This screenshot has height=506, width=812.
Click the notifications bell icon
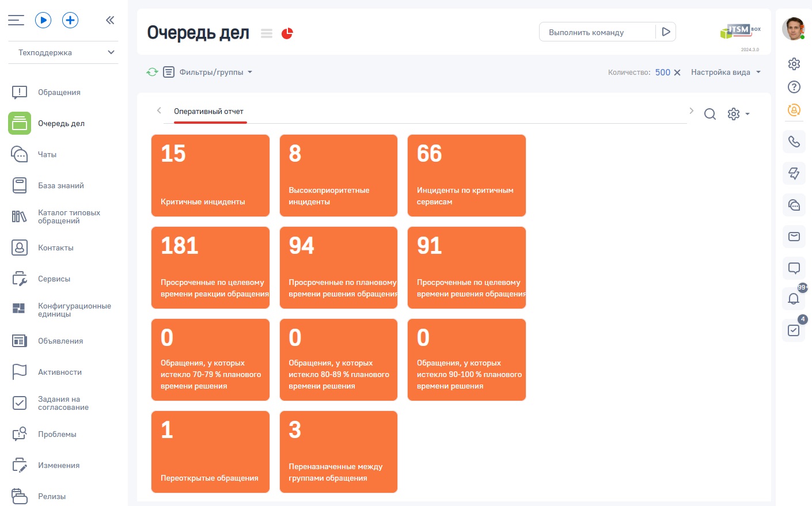click(794, 299)
